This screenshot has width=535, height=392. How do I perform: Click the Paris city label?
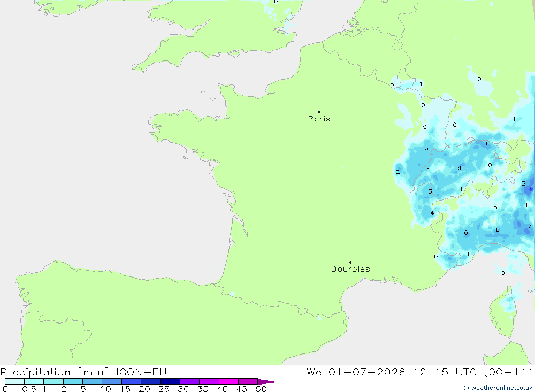click(319, 119)
